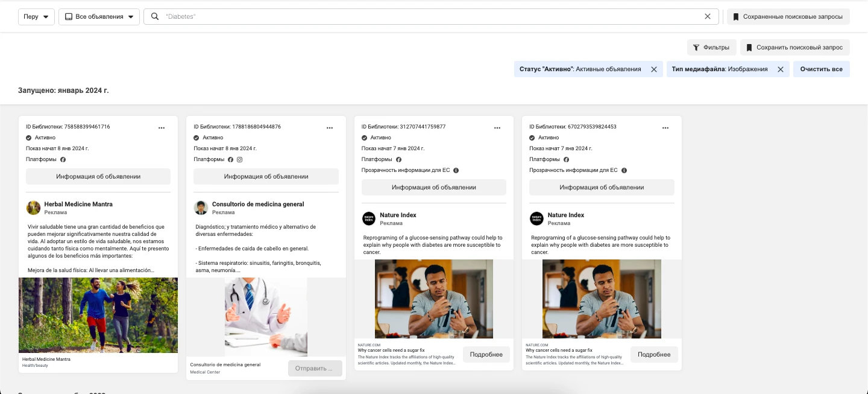Click Herbal Medicine Mantra profile avatar
868x394 pixels.
pyautogui.click(x=33, y=208)
